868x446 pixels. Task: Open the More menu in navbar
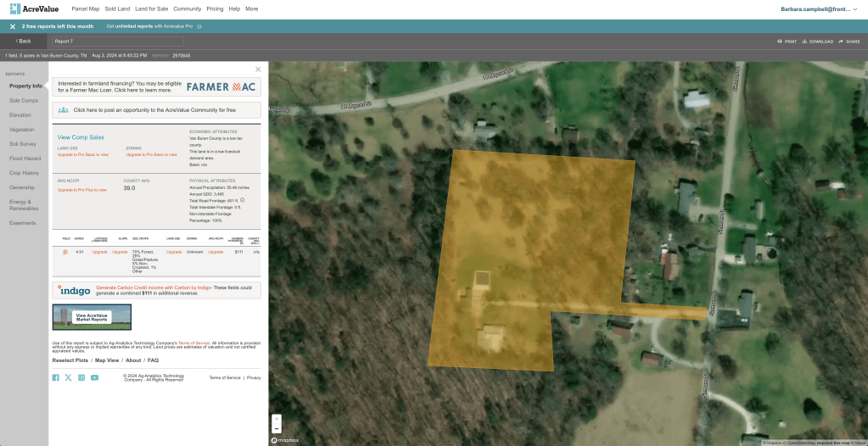252,8
